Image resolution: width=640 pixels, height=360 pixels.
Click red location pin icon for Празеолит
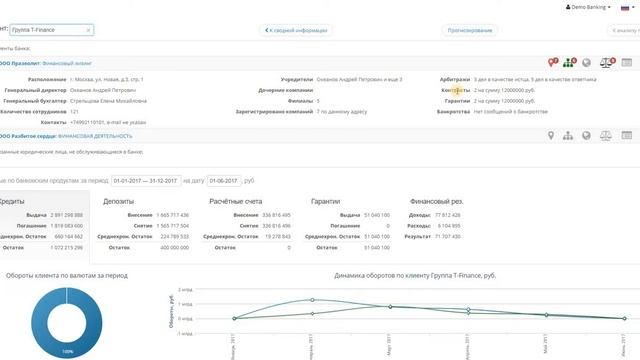(x=553, y=62)
